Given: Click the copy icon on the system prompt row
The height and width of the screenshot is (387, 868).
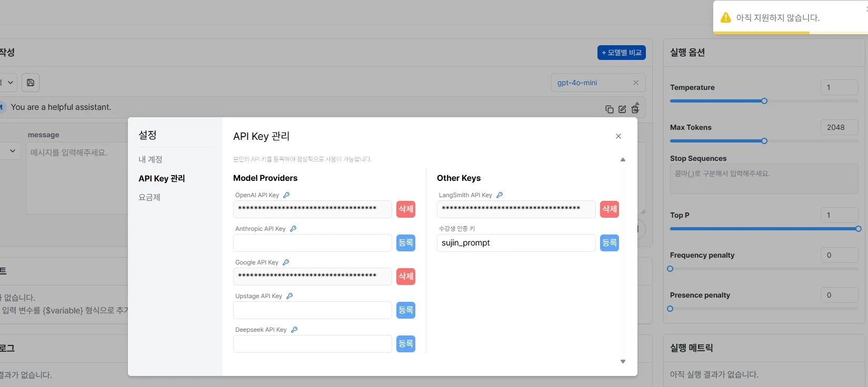Looking at the screenshot, I should 609,109.
